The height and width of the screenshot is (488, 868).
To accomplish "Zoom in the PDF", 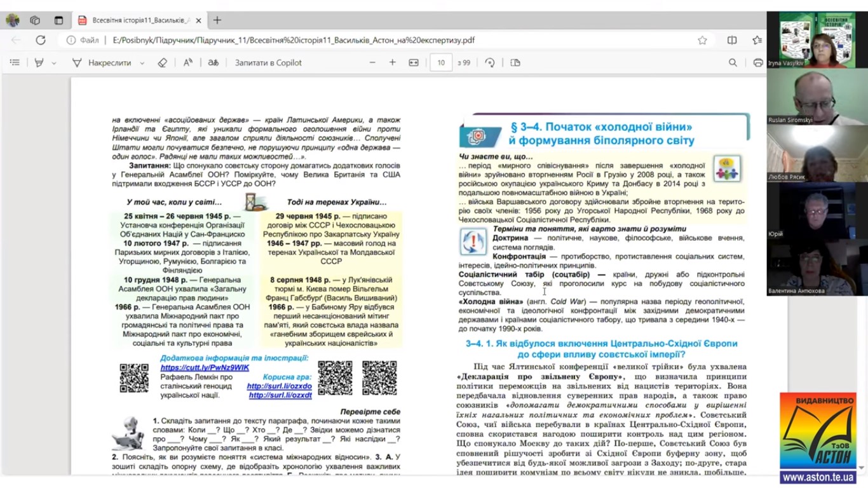I will [x=393, y=63].
